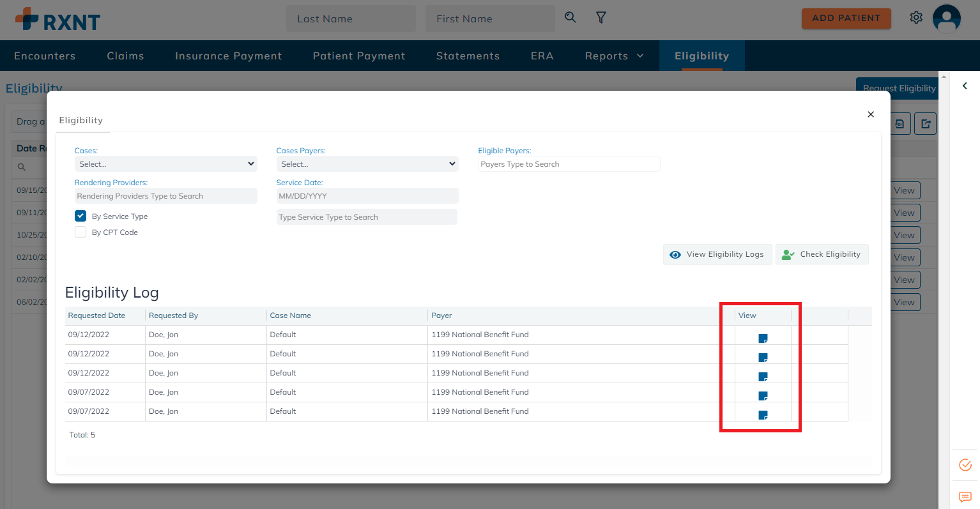Click the user profile avatar
This screenshot has height=509, width=980.
(x=946, y=19)
